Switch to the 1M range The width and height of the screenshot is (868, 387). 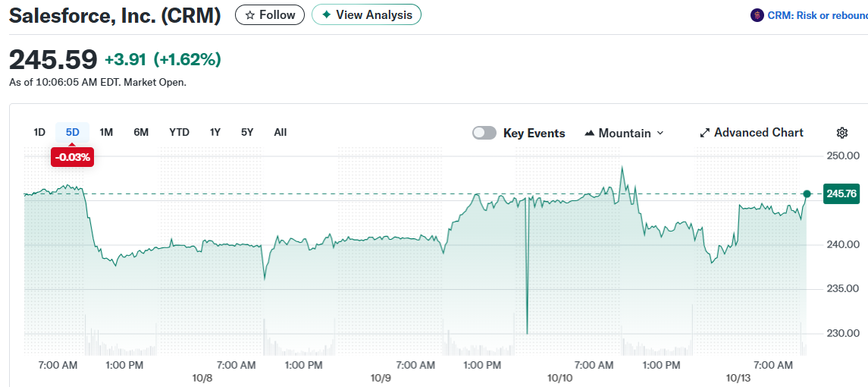point(106,132)
